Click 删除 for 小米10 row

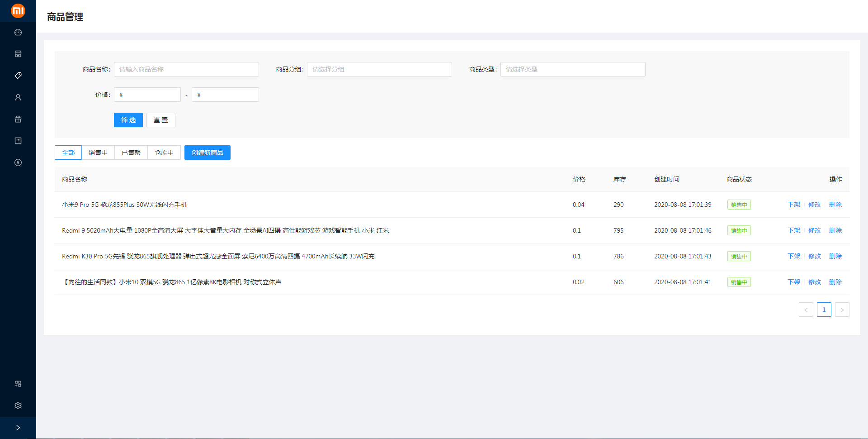(x=835, y=282)
